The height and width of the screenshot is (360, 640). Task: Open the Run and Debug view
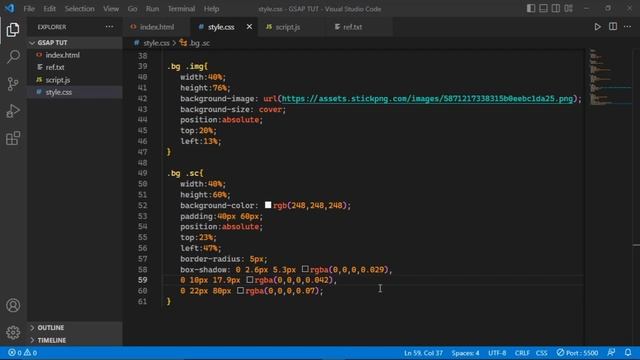point(13,111)
